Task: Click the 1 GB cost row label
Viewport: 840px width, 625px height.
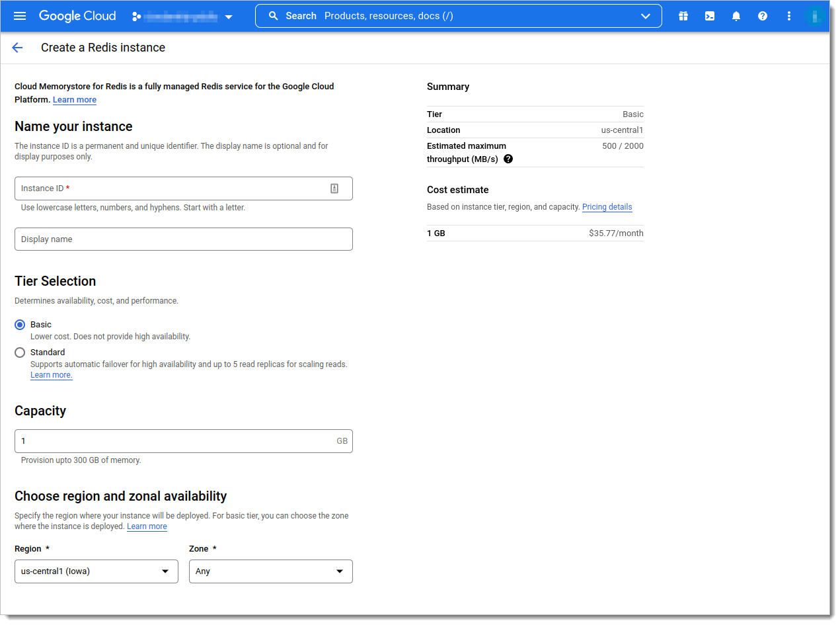Action: coord(436,233)
